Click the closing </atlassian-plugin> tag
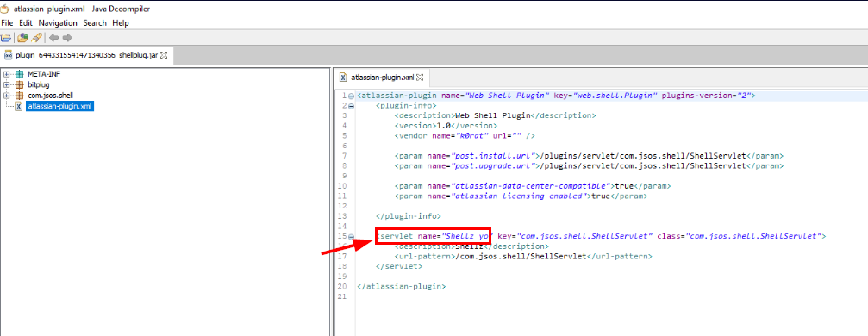868x336 pixels. click(402, 287)
